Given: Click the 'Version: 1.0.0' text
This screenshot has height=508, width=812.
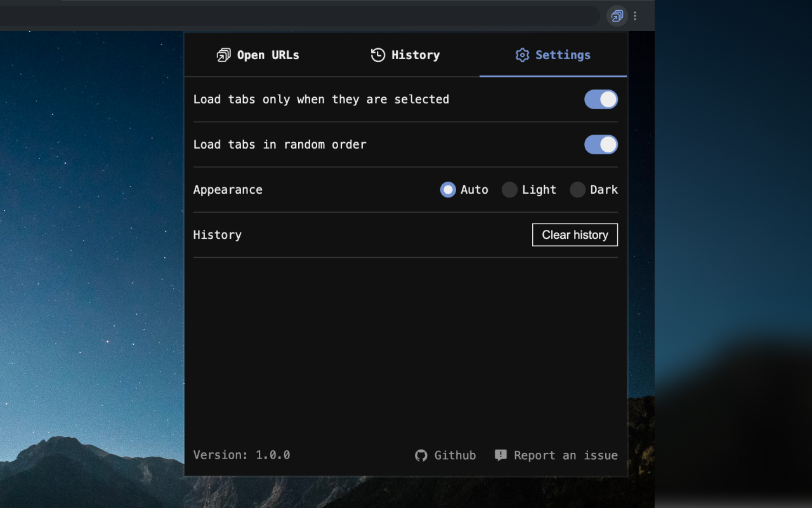Looking at the screenshot, I should tap(242, 455).
